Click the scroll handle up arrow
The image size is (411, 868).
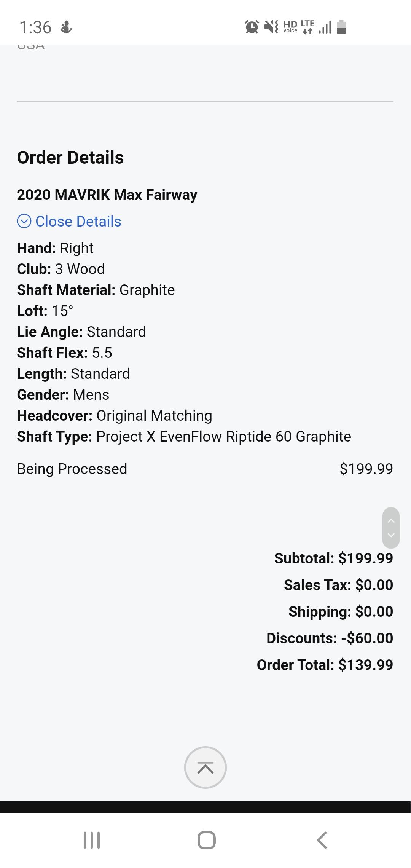[391, 521]
